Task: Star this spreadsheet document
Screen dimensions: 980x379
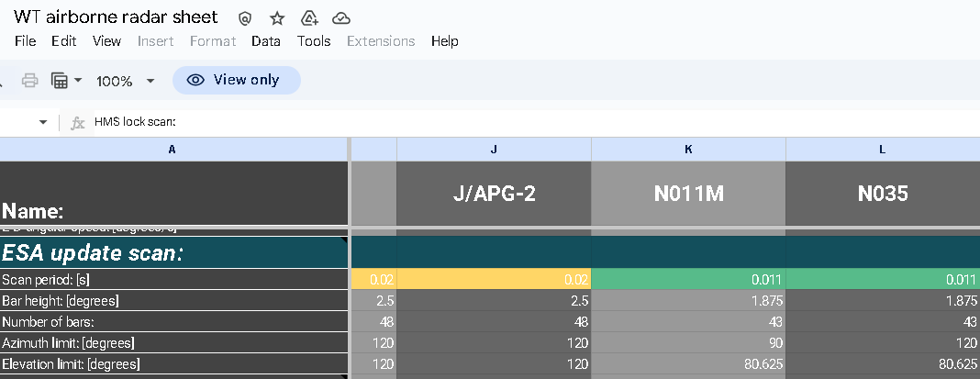Action: tap(277, 18)
